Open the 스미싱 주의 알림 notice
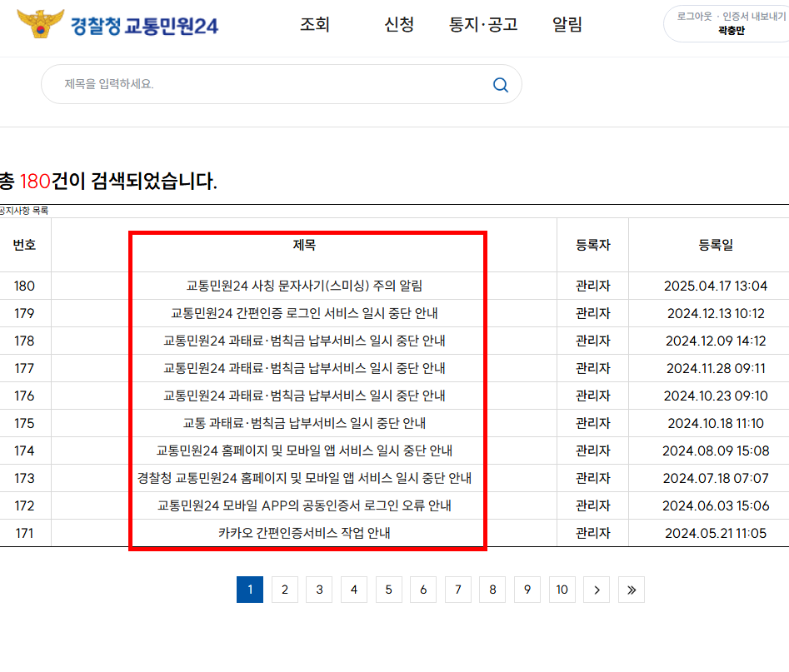 coord(306,286)
